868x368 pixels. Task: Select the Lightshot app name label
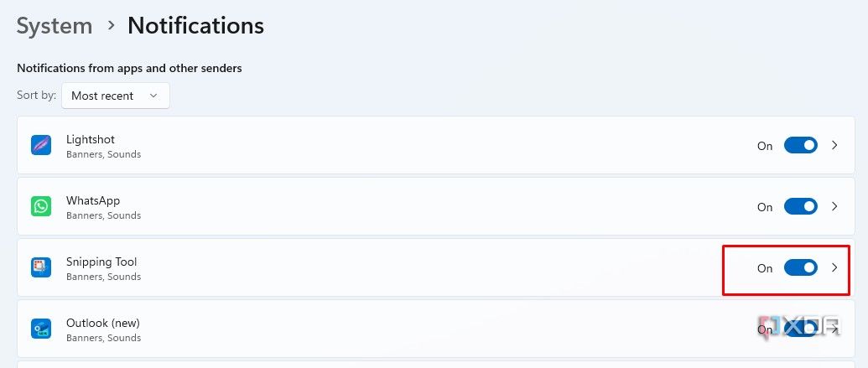coord(91,139)
